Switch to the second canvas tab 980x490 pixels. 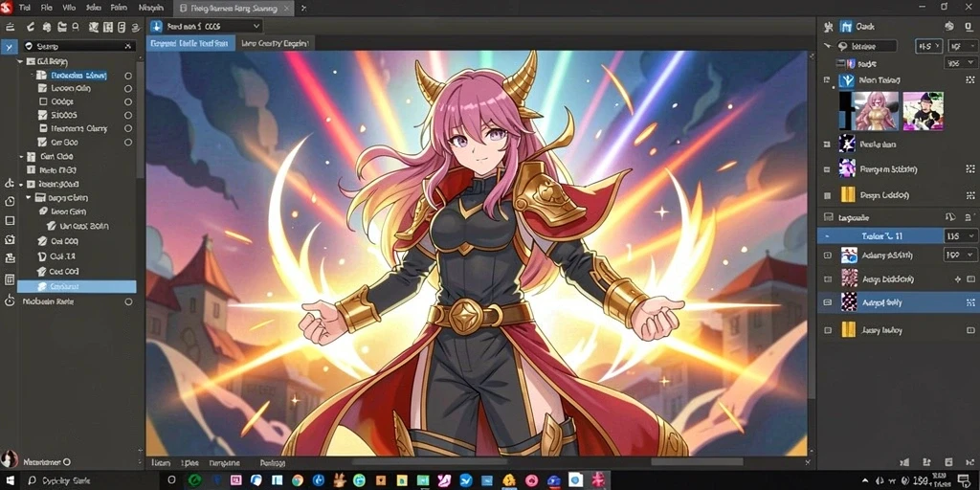point(274,43)
